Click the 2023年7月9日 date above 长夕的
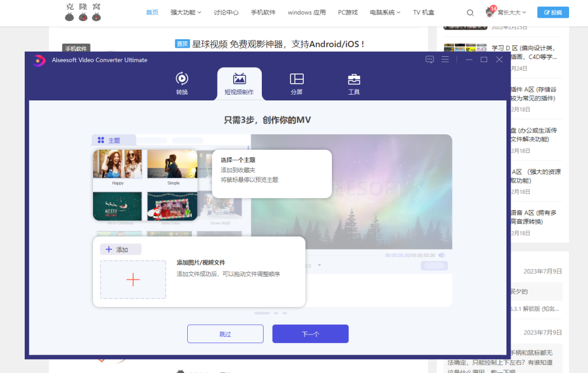Screen dimensions: 588x373 click(x=543, y=271)
